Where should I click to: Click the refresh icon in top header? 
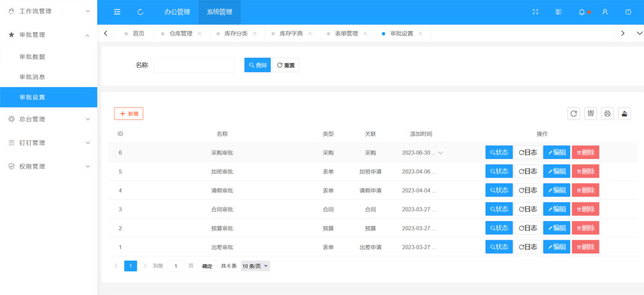click(140, 12)
